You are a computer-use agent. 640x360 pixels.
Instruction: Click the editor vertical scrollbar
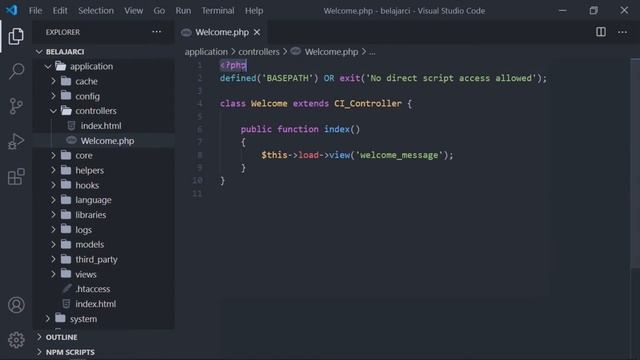[635, 163]
